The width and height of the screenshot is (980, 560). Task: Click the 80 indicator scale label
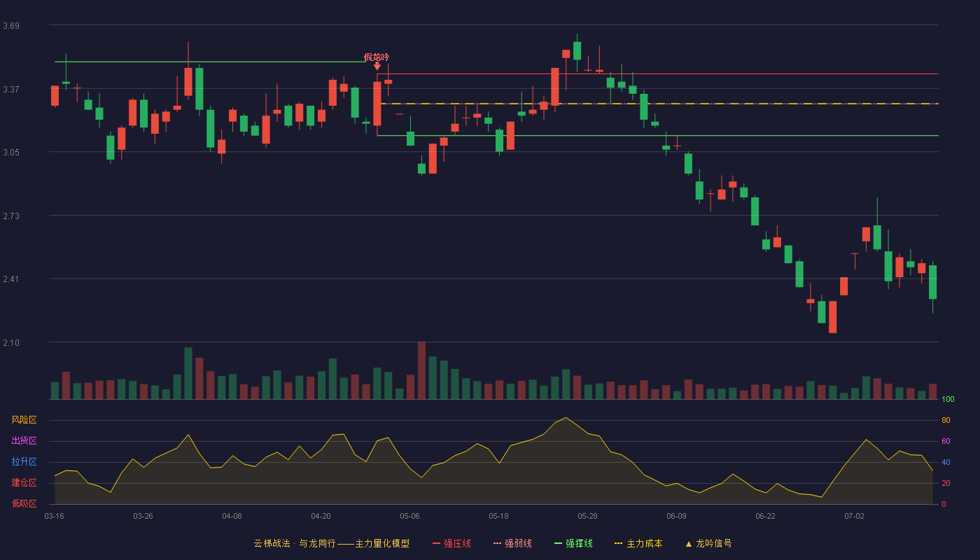(946, 420)
